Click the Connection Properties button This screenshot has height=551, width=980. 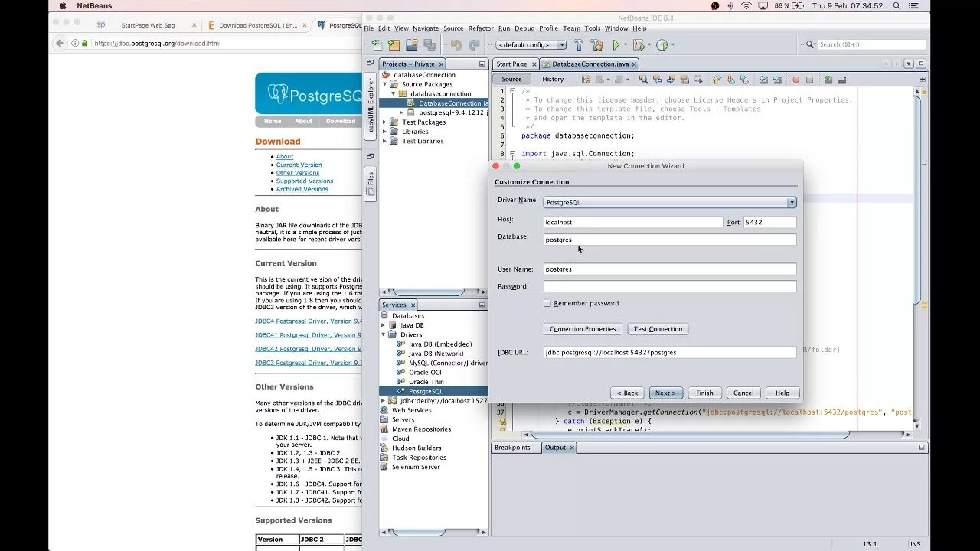point(583,329)
